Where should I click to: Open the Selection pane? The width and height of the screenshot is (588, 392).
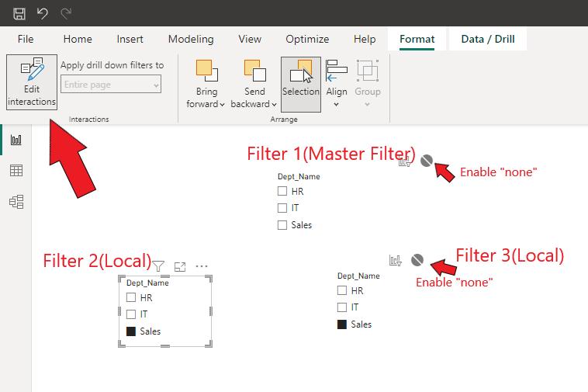(301, 84)
